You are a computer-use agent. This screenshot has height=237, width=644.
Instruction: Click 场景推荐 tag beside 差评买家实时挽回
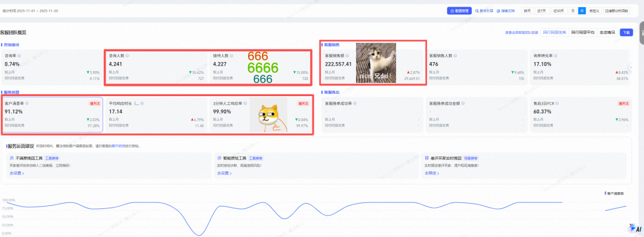470,158
